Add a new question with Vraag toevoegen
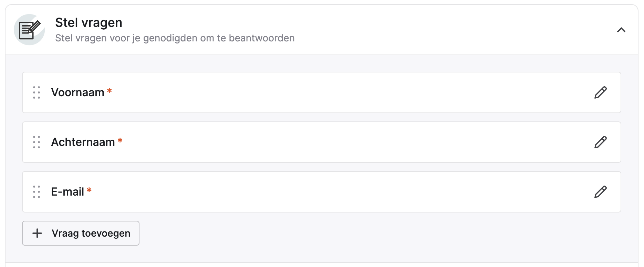The image size is (644, 267). click(81, 233)
